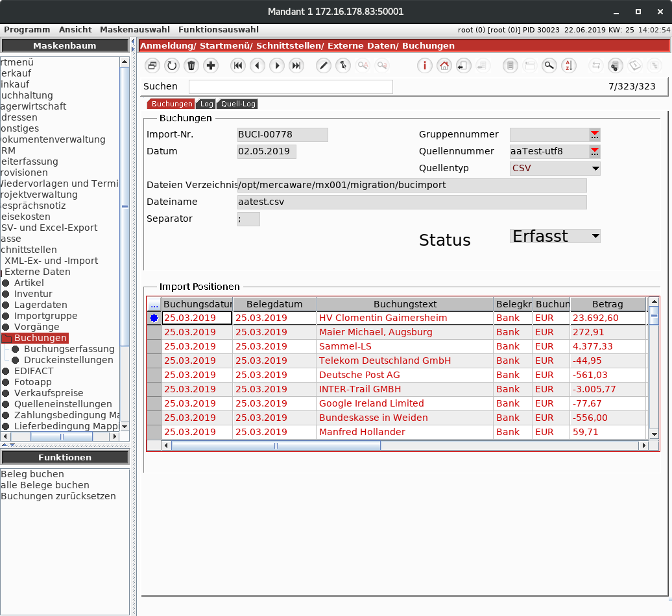This screenshot has height=616, width=672.
Task: Select the Telekom Deutschland GmbH row
Action: point(397,361)
